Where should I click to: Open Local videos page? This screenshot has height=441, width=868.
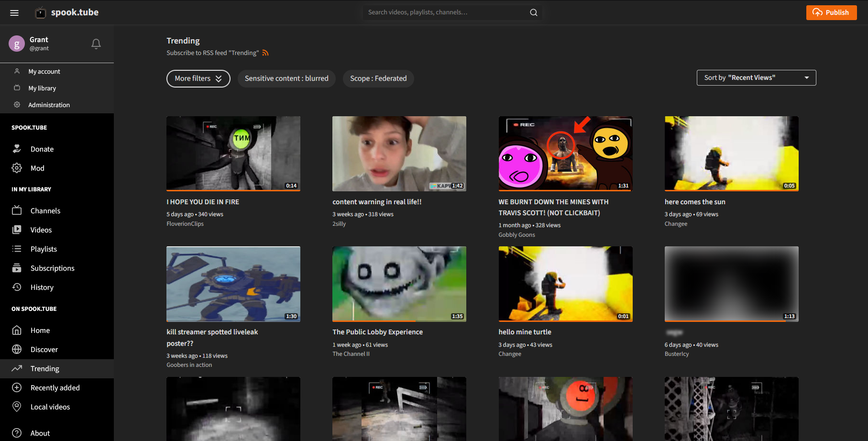coord(50,407)
